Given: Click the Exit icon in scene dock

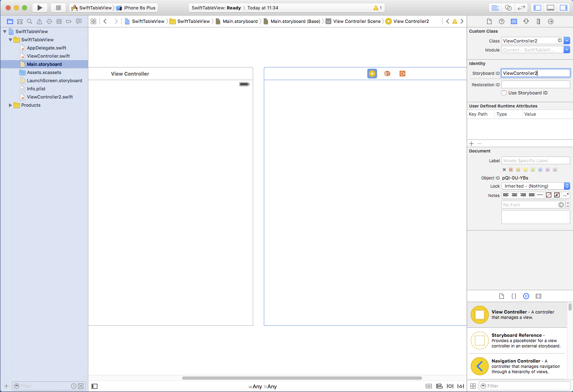Looking at the screenshot, I should [402, 74].
